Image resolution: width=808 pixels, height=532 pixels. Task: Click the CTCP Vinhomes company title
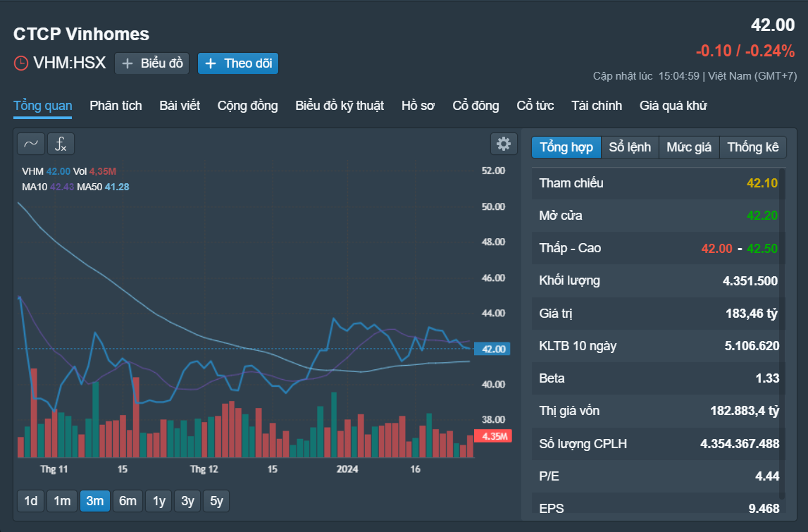(x=82, y=34)
